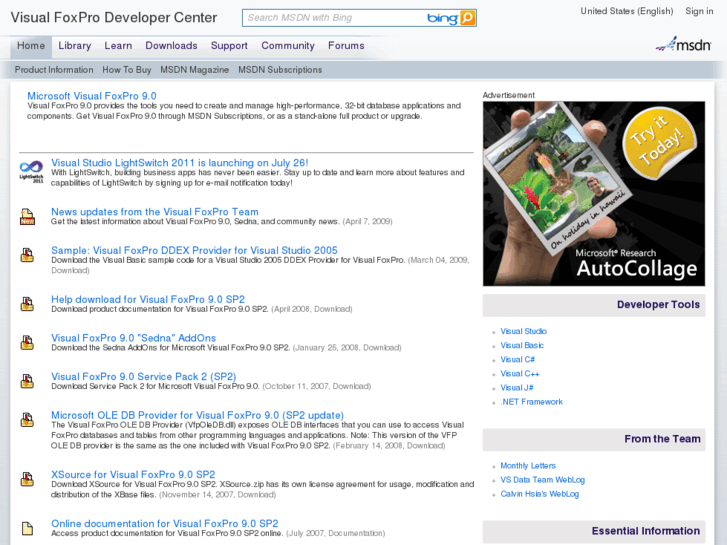Image resolution: width=727 pixels, height=545 pixels.
Task: Open MSDN Subscriptions subnavigation link
Action: [280, 70]
